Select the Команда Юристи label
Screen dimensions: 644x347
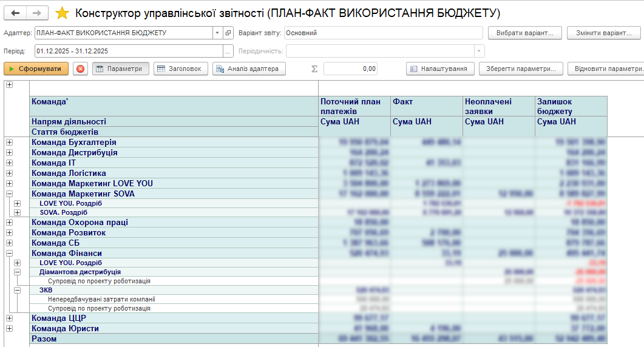point(66,329)
